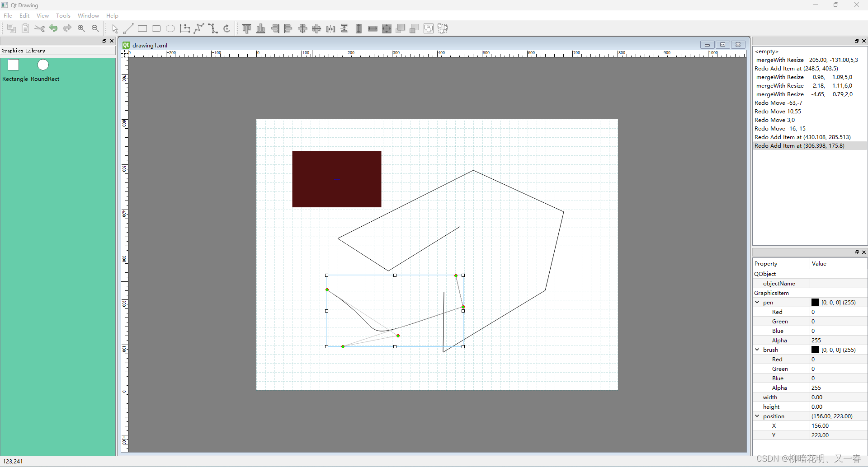Bring selected item to front
Viewport: 868px width, 467px height.
tap(401, 28)
